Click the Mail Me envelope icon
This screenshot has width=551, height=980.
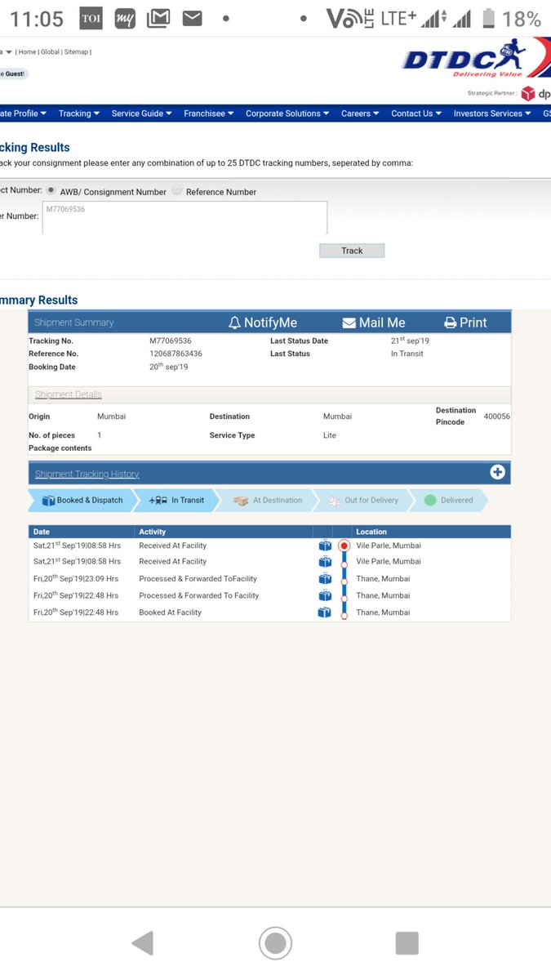[x=349, y=323]
